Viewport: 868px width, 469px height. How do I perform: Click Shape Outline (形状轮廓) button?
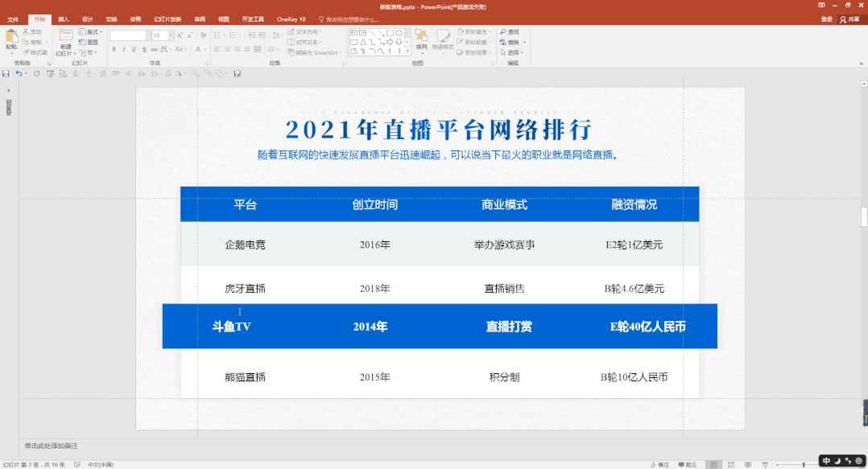coord(473,42)
